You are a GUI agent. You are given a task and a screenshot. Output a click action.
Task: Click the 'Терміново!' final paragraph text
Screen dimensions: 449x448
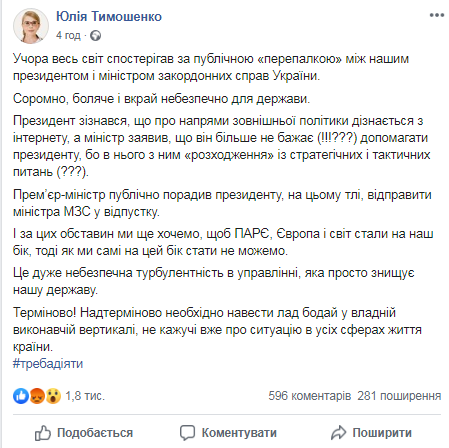point(217,330)
